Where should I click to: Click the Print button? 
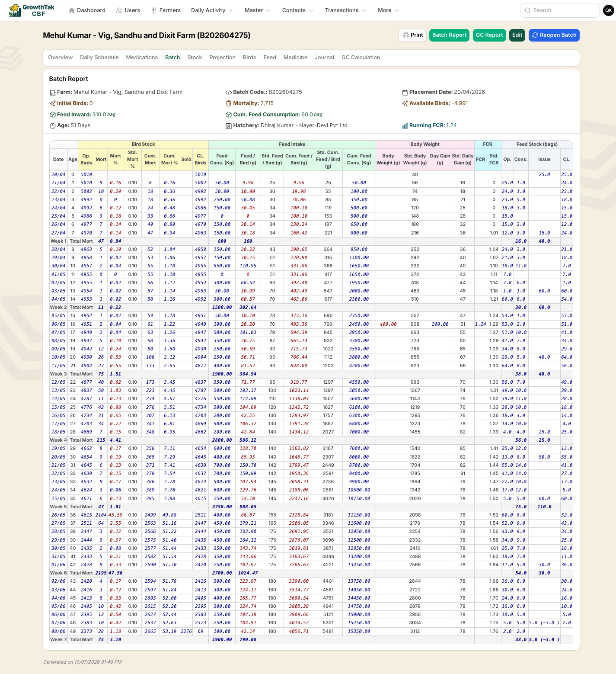coord(412,35)
